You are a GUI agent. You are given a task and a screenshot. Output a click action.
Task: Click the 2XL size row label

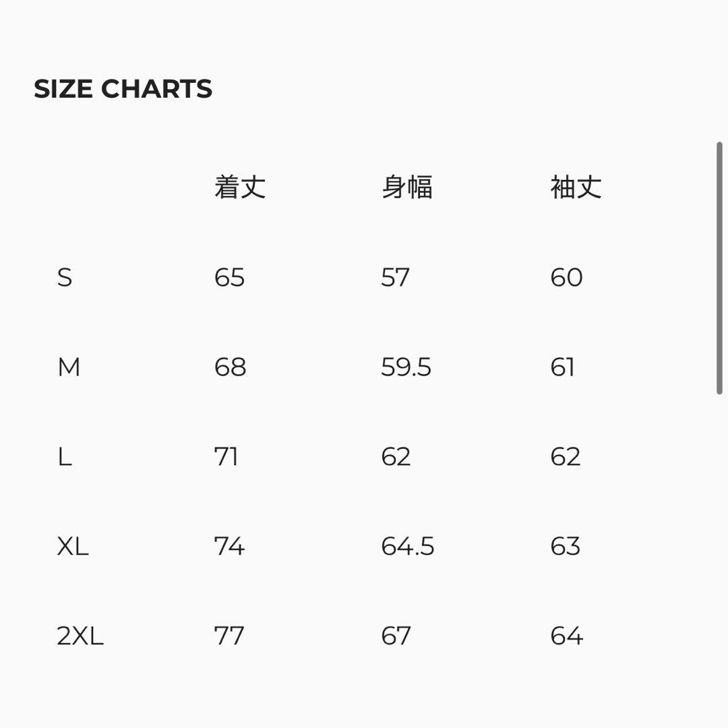(x=80, y=636)
